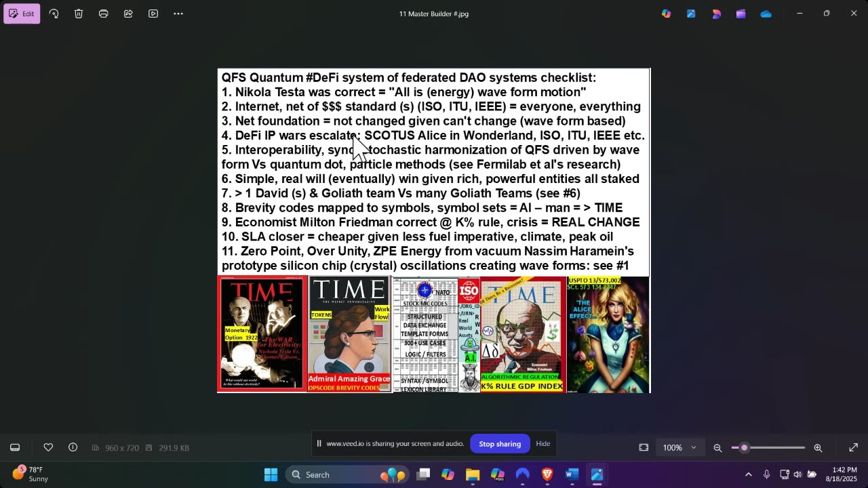
Task: Open the 100% zoom level dropdown
Action: 679,447
